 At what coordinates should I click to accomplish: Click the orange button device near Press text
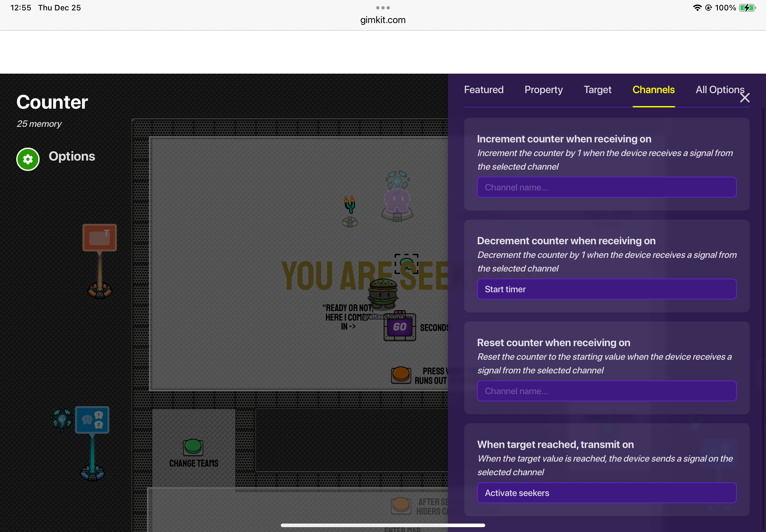pyautogui.click(x=401, y=374)
